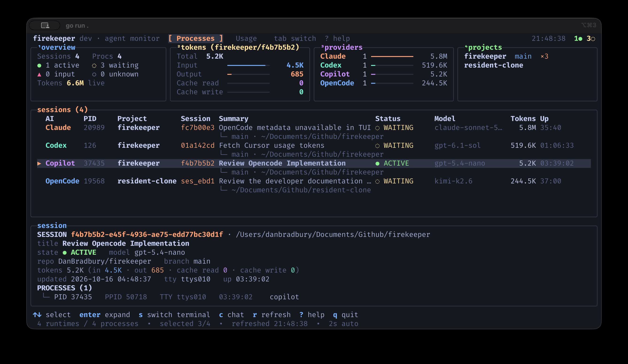Screen dimensions: 628x364
Task: Click the 's switch terminal' shortcut
Action: click(174, 315)
